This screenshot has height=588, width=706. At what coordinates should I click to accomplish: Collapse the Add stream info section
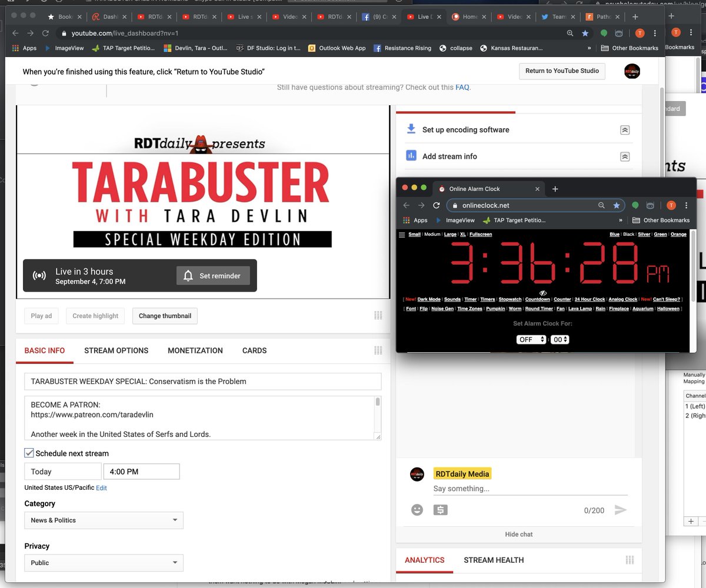coord(625,156)
